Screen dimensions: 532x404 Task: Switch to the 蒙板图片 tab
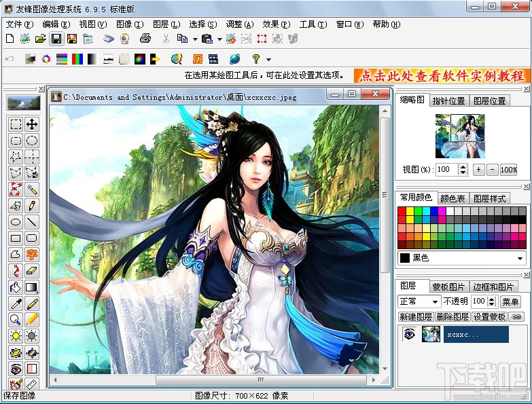448,287
